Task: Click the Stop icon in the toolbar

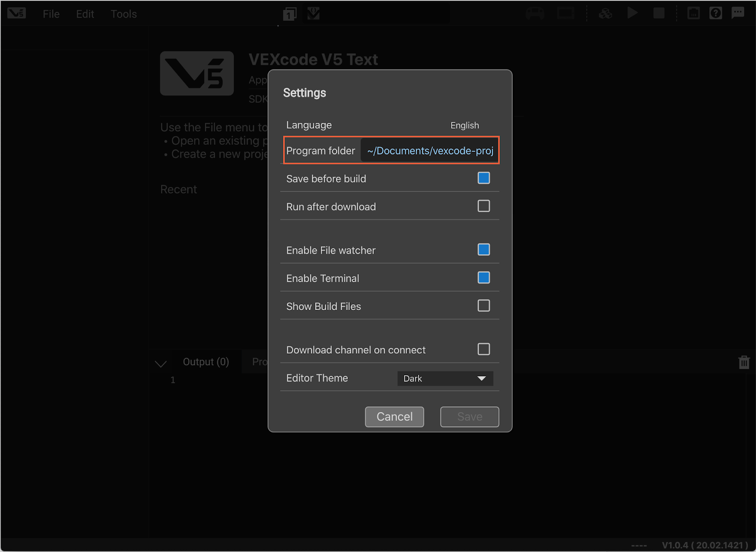Action: tap(658, 13)
